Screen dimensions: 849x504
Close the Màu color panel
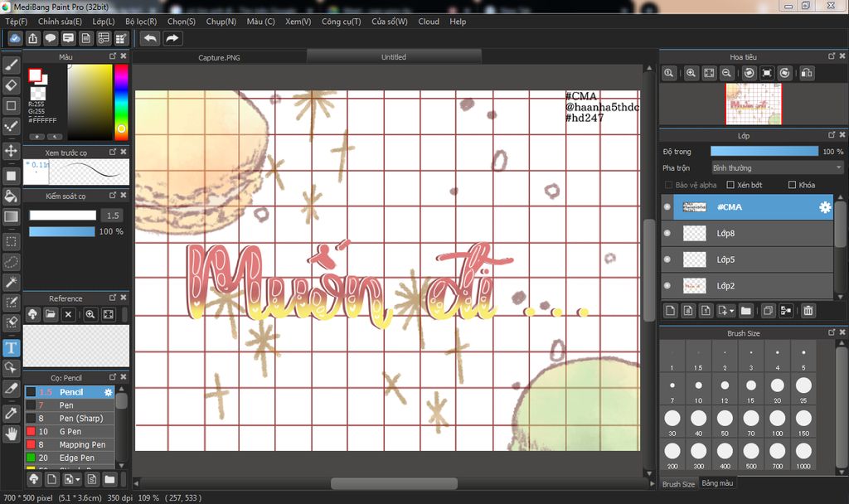pyautogui.click(x=124, y=56)
